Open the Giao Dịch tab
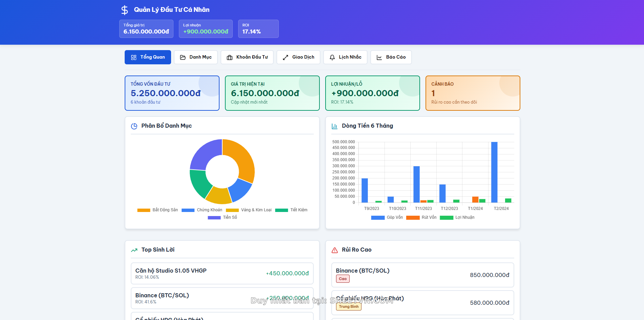This screenshot has width=644, height=320. coord(299,57)
